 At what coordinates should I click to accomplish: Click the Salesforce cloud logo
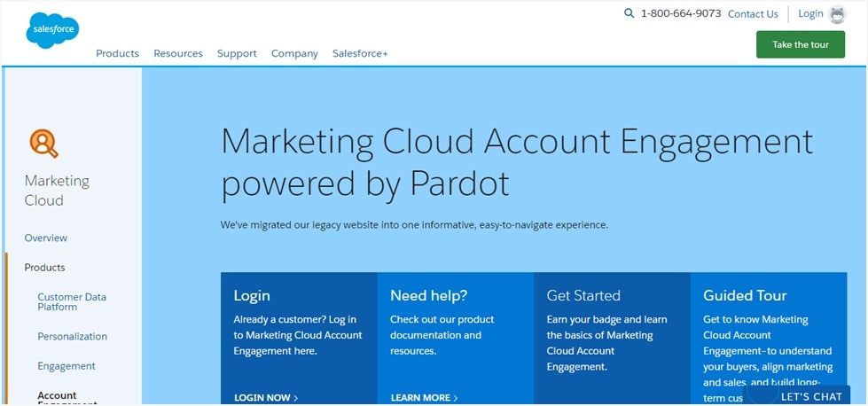52,30
